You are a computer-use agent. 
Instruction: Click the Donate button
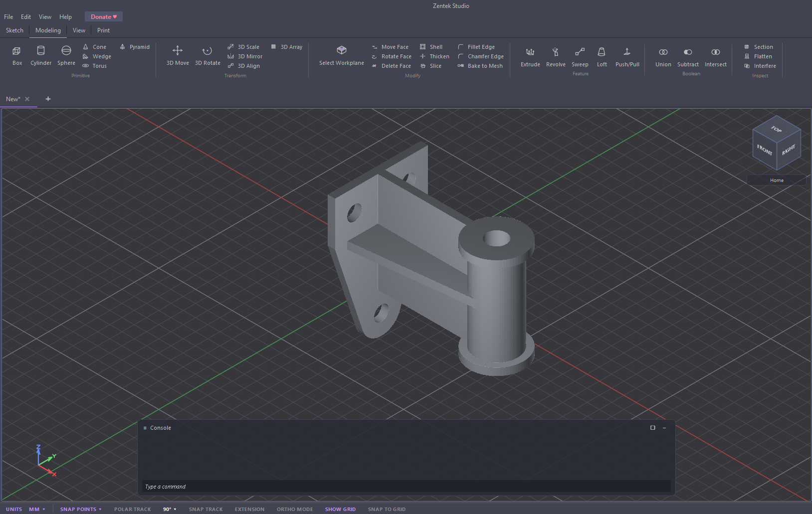coord(104,17)
